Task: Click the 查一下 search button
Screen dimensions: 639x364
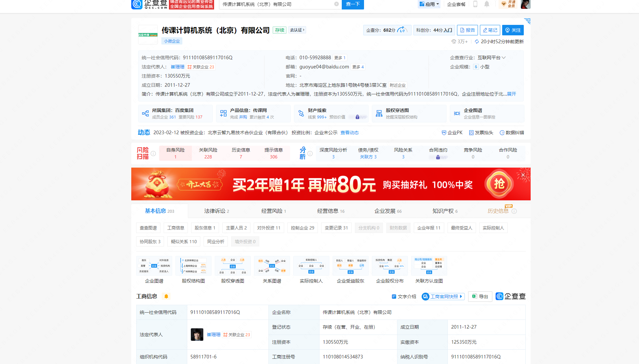Action: point(353,4)
